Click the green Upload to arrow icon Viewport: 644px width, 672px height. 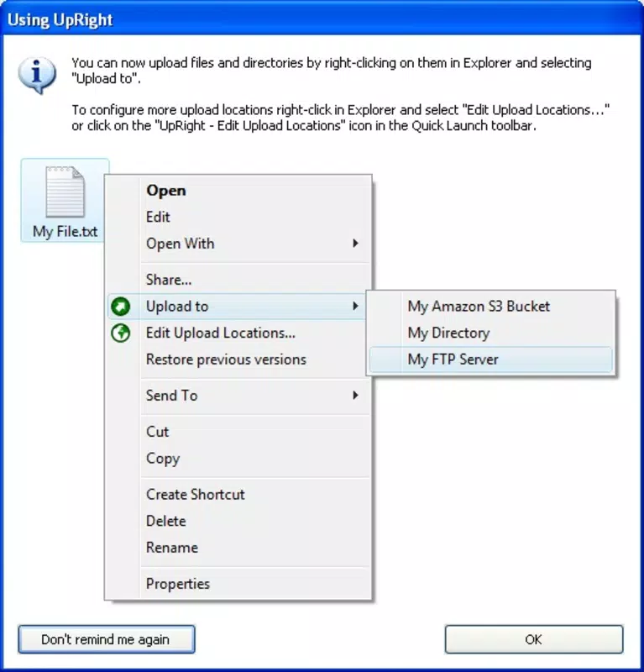click(120, 307)
